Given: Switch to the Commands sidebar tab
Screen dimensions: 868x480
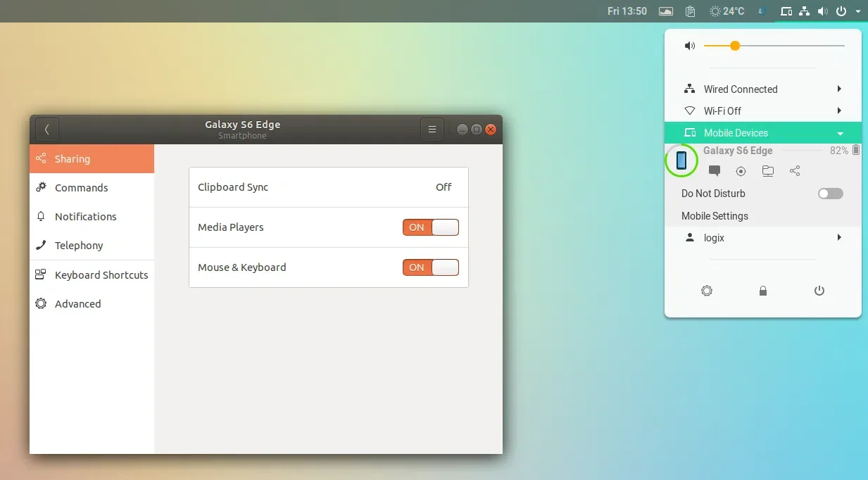Looking at the screenshot, I should pyautogui.click(x=82, y=188).
